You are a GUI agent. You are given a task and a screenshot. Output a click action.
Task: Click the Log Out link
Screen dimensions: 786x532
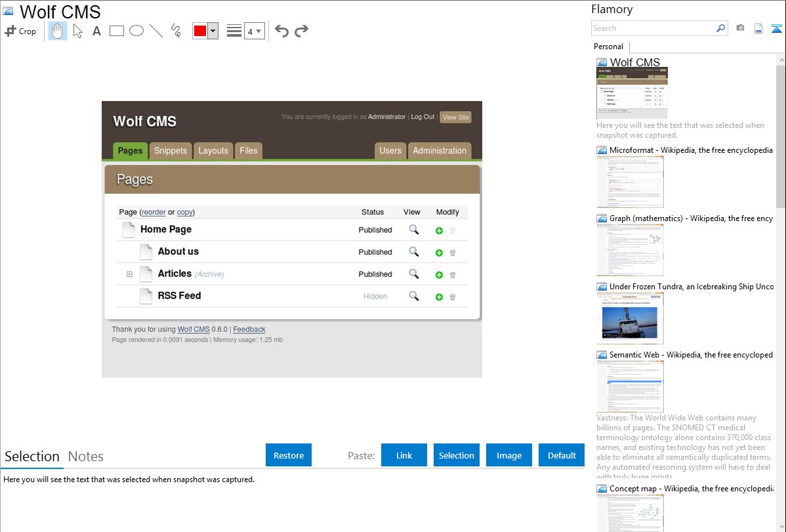(x=423, y=117)
